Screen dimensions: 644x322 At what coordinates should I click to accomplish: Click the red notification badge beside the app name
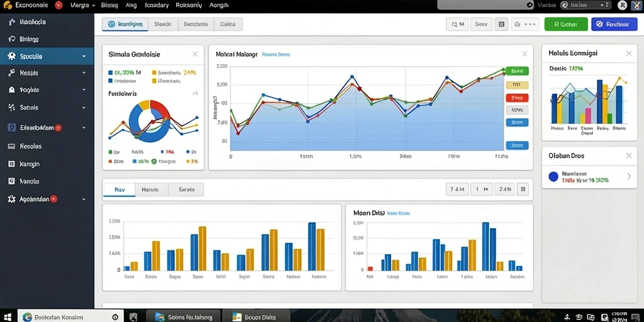click(x=58, y=5)
